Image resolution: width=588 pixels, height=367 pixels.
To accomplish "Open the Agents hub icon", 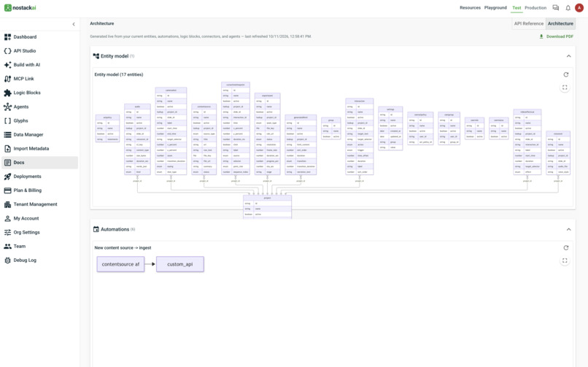I will point(7,107).
